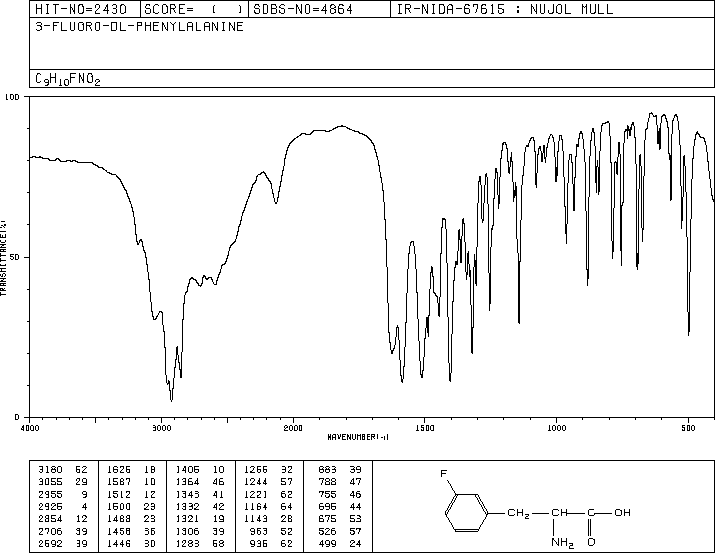Click the 755 wavenumber table cell
The image size is (715, 553).
tap(327, 494)
